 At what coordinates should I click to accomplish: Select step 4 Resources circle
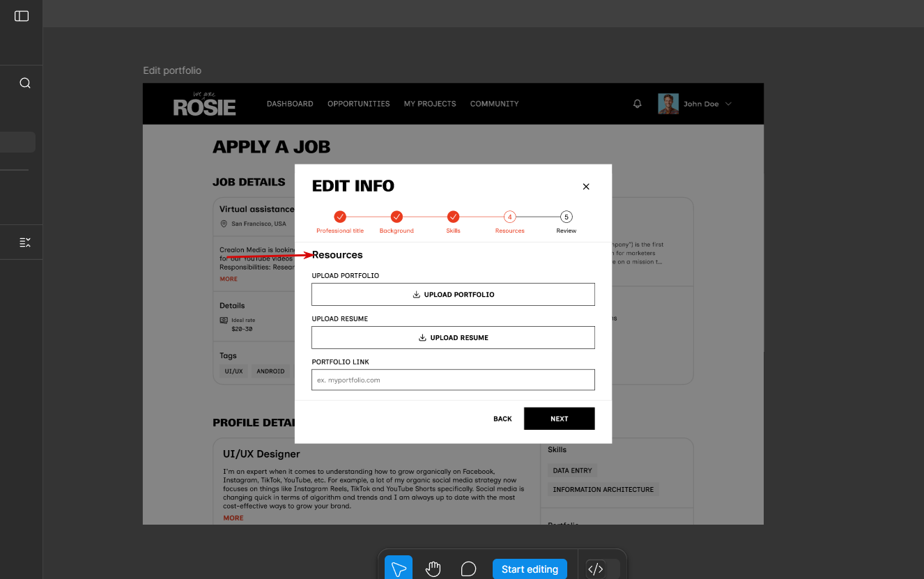510,217
